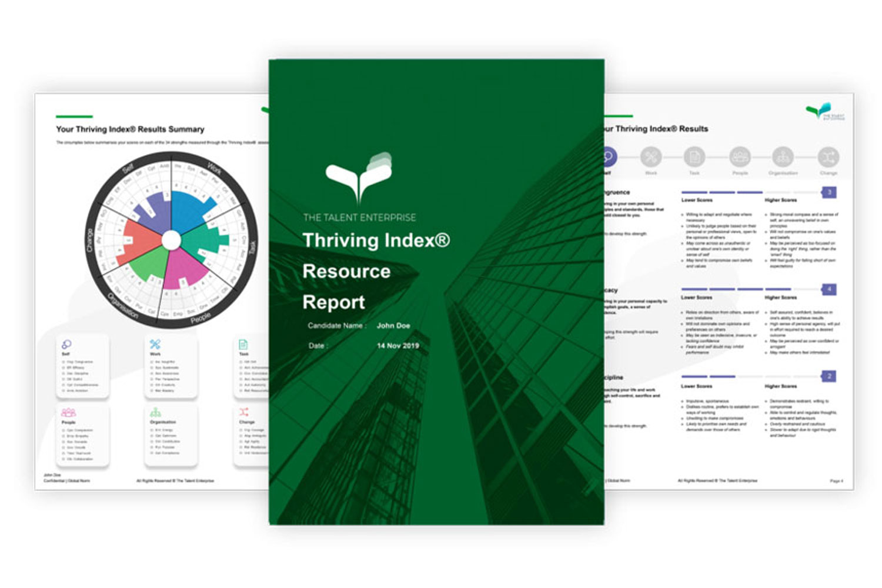
Task: Click the blue Work segment of the wheel
Action: click(191, 212)
